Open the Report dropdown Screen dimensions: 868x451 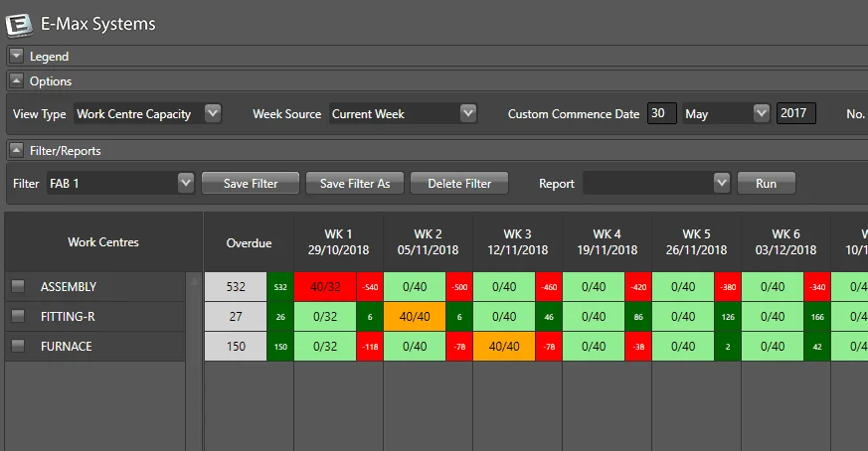[x=721, y=183]
